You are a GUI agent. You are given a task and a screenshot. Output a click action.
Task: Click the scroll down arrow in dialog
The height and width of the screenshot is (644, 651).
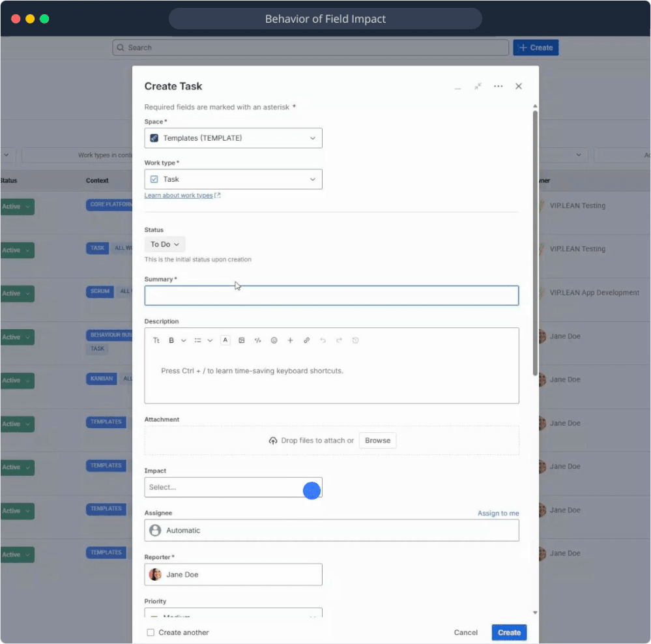[535, 613]
